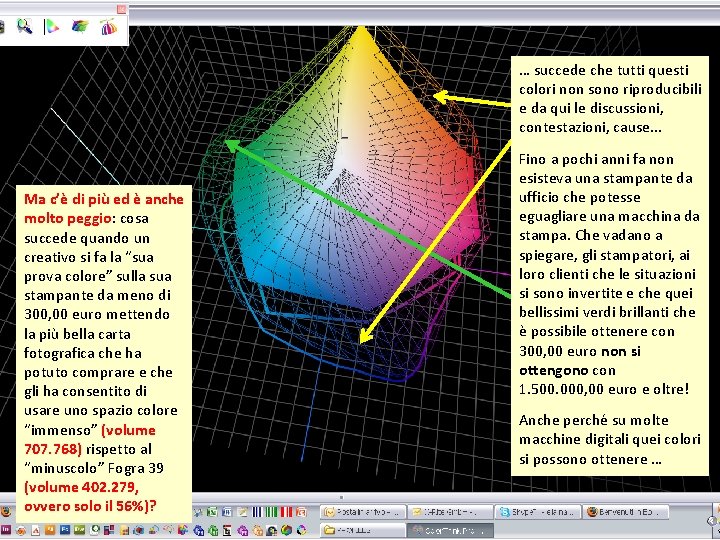720x540 pixels.
Task: Click the red striped bars icon
Action: (x=287, y=512)
